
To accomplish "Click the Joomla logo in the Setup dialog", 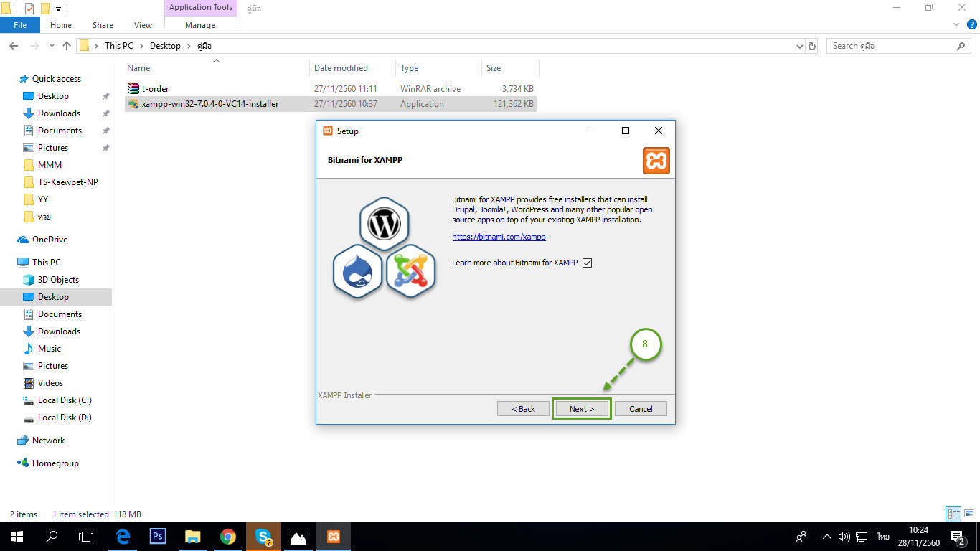I will click(411, 272).
